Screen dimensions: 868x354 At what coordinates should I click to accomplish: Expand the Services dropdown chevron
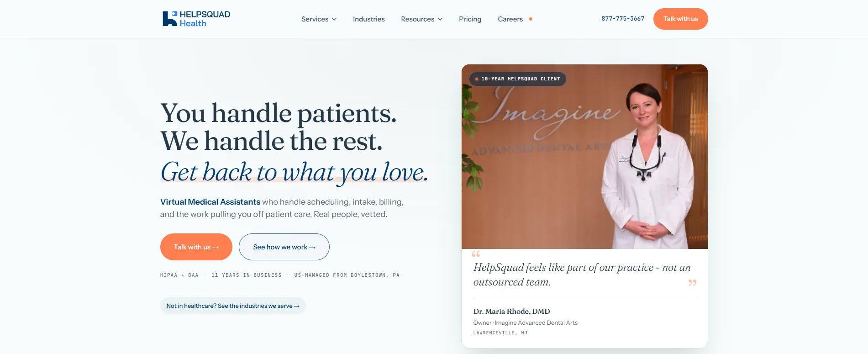point(334,19)
